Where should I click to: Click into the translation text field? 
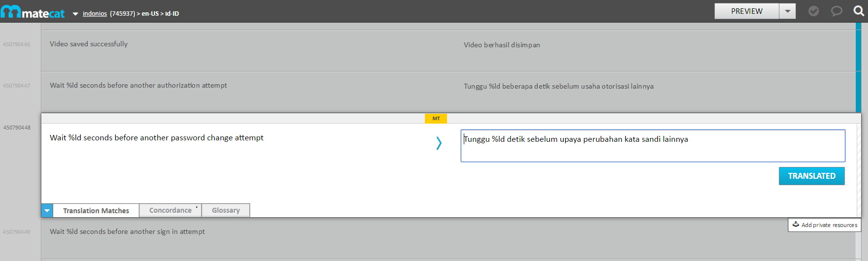point(653,146)
